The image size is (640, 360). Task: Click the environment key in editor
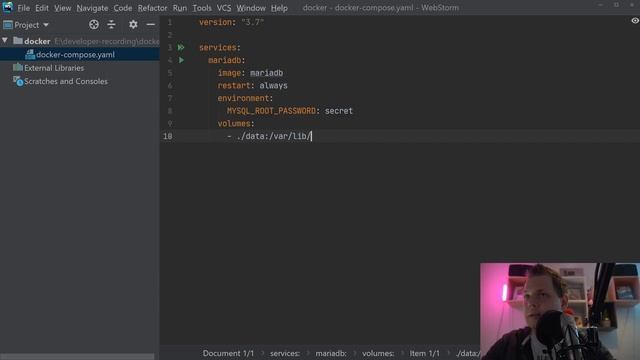pos(243,98)
